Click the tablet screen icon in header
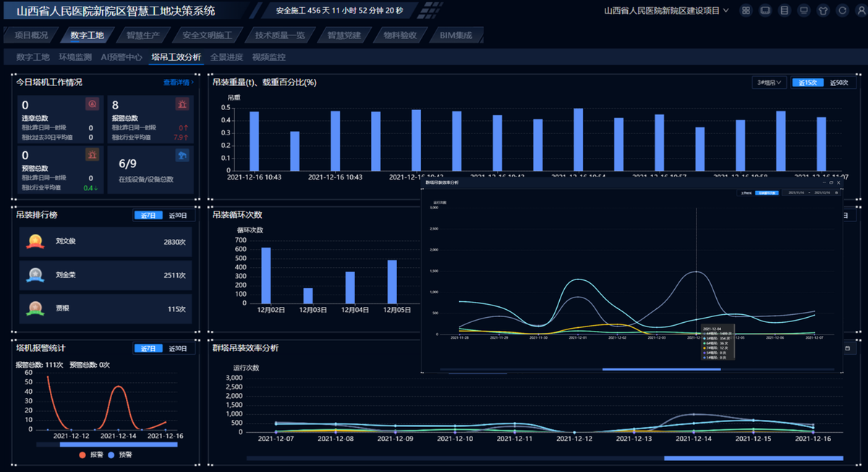The height and width of the screenshot is (472, 868). pyautogui.click(x=765, y=11)
